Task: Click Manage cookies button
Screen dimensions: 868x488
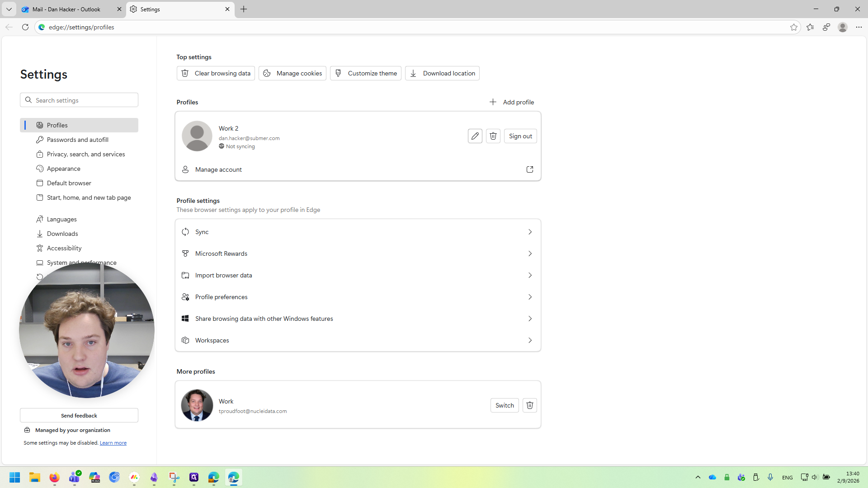Action: (292, 73)
